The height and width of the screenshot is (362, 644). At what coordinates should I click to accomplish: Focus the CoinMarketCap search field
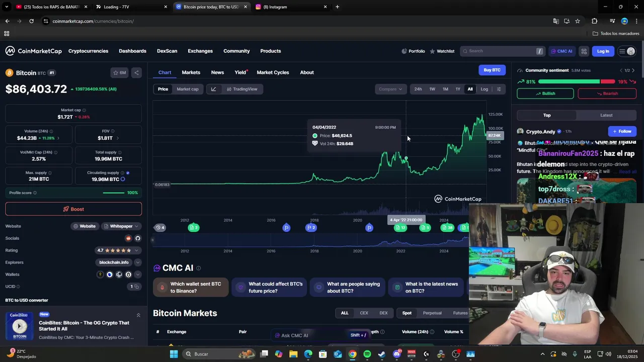coord(503,51)
